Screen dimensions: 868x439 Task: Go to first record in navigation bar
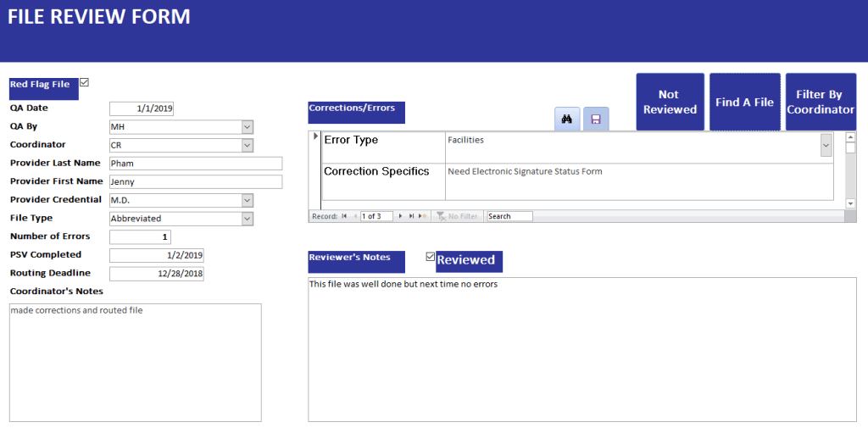click(x=344, y=216)
